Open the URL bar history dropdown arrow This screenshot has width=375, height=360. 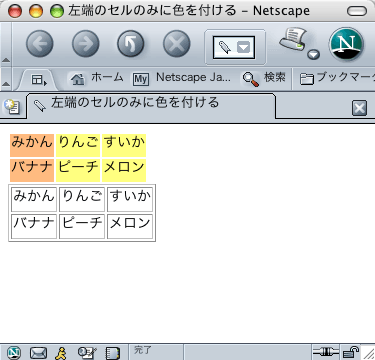pos(244,47)
